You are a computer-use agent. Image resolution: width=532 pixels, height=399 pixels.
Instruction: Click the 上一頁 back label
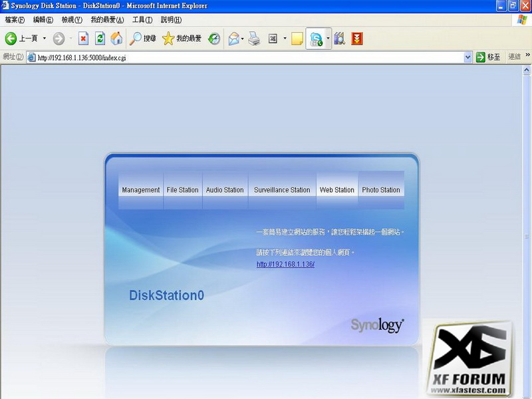click(x=28, y=39)
